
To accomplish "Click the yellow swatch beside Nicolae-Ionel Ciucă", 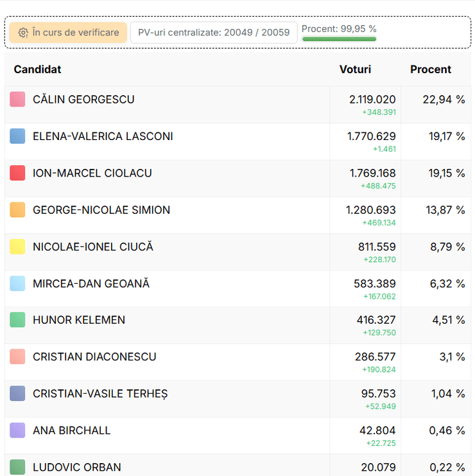I will click(x=18, y=247).
